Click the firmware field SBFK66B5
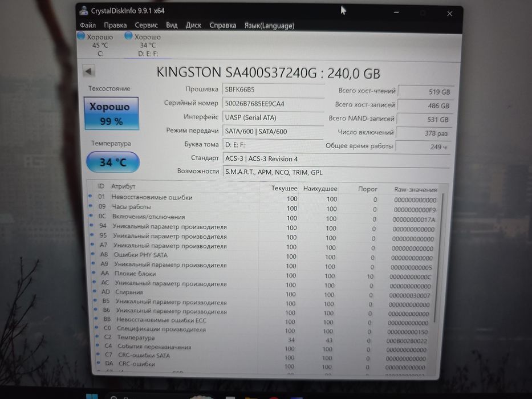 click(x=273, y=89)
